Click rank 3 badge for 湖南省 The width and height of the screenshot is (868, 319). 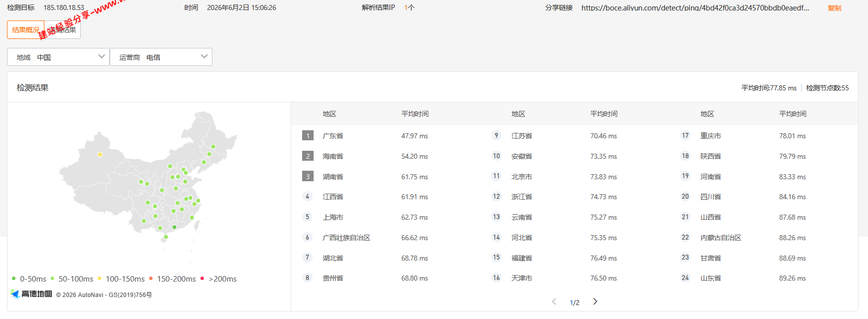pyautogui.click(x=308, y=176)
